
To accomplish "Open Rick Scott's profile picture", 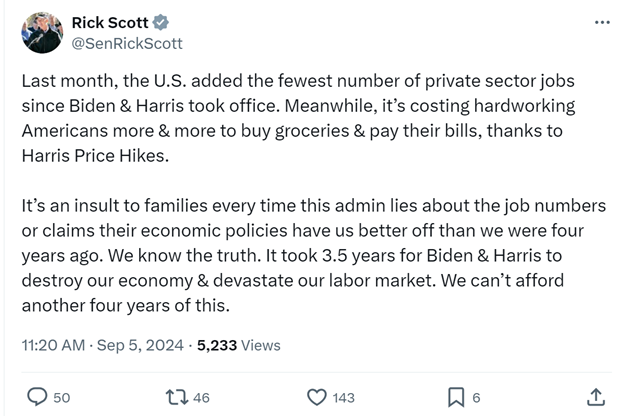I will (42, 33).
